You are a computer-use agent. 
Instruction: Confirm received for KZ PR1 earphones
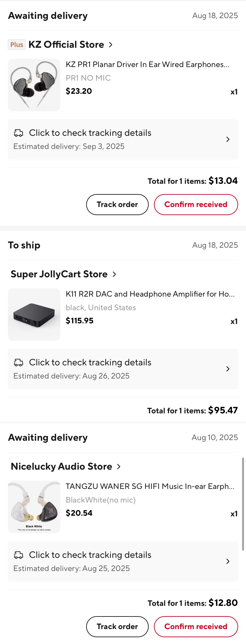tap(196, 205)
